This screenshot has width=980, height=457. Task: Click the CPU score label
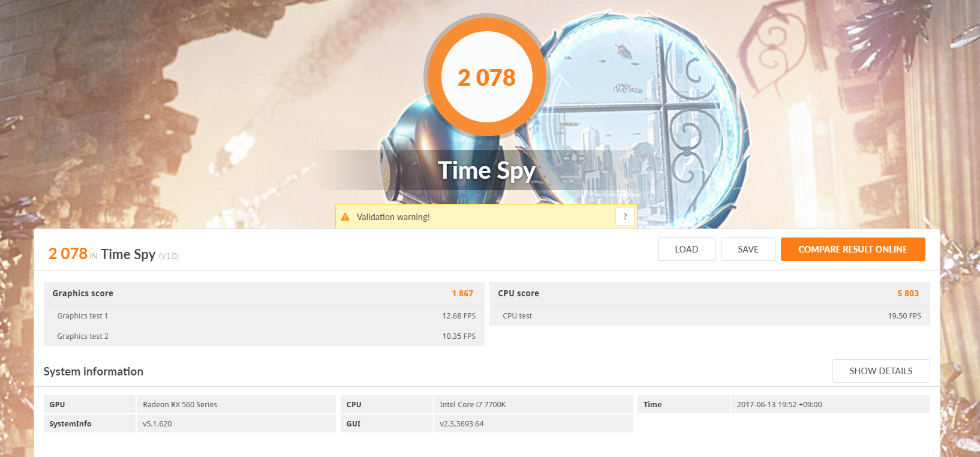[x=518, y=293]
